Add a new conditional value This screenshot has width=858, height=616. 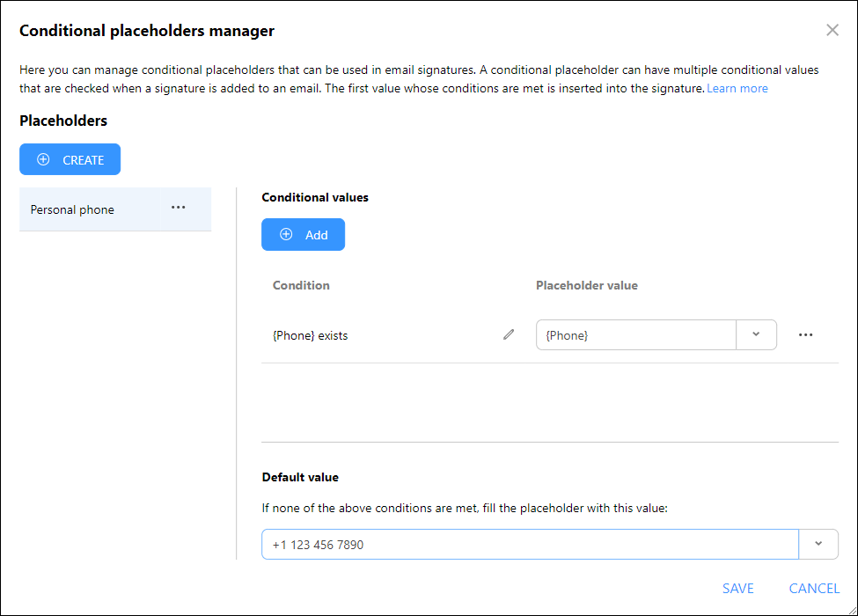[x=303, y=235]
